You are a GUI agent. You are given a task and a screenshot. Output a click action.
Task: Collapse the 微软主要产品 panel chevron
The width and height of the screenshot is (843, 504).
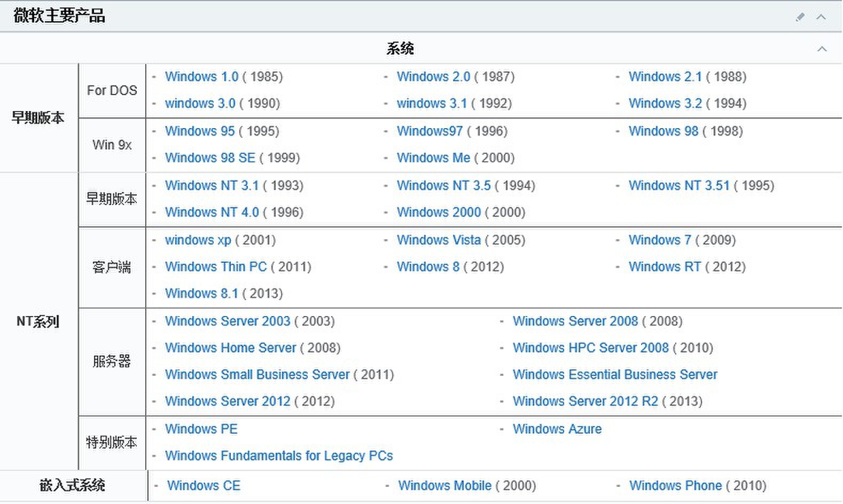pyautogui.click(x=821, y=17)
